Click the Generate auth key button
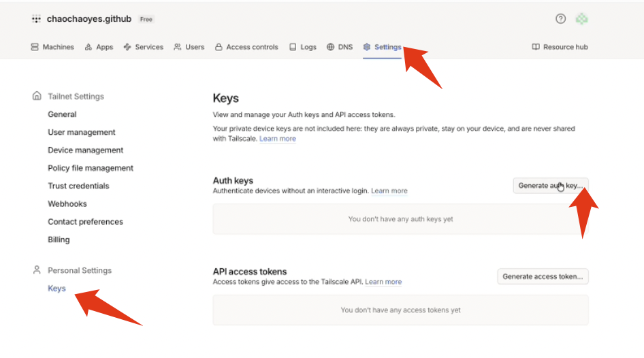Screen dimensions: 644x358 [550, 185]
